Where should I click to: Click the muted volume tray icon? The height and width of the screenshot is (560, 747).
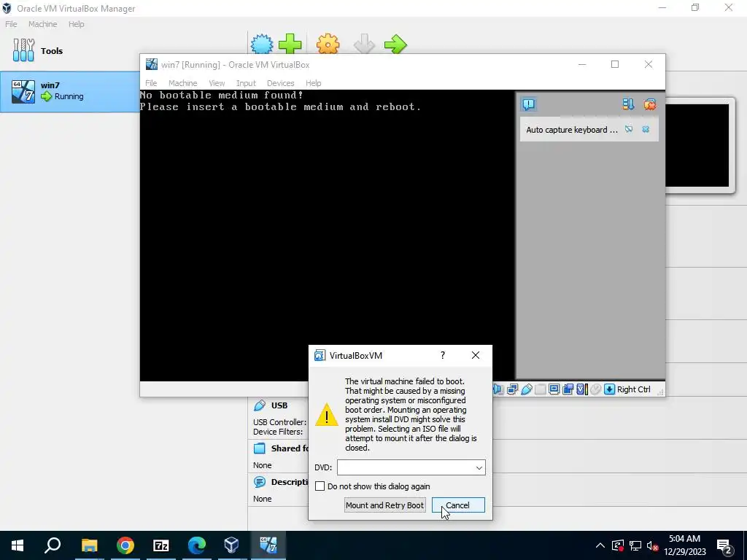click(652, 546)
